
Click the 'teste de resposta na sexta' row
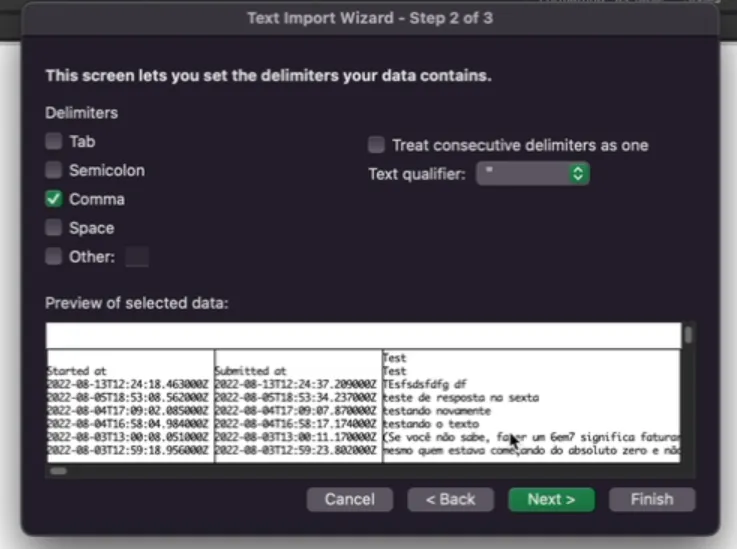pyautogui.click(x=461, y=398)
